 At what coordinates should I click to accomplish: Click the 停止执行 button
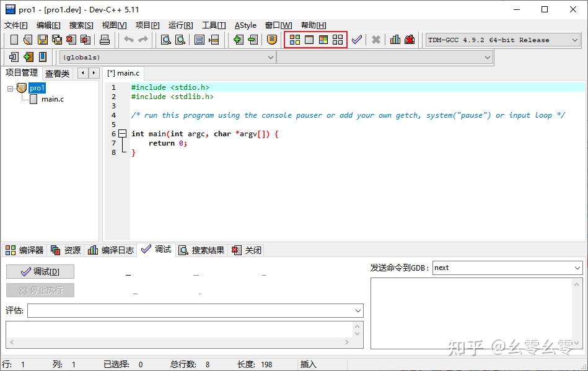(x=40, y=290)
